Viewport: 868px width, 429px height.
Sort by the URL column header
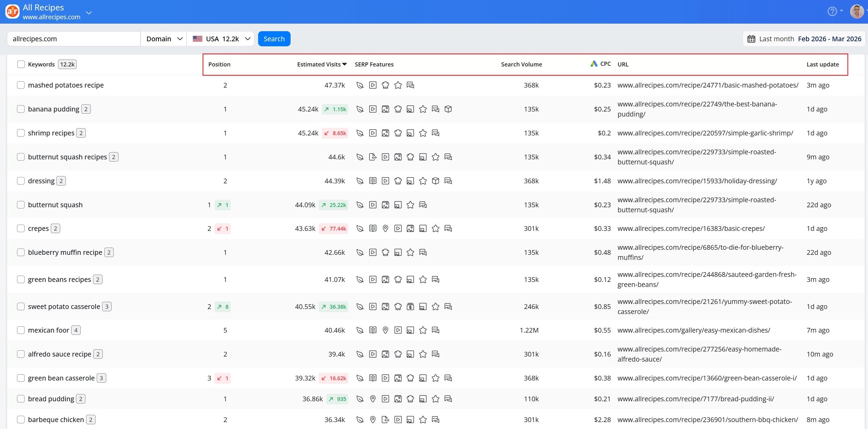pos(623,64)
